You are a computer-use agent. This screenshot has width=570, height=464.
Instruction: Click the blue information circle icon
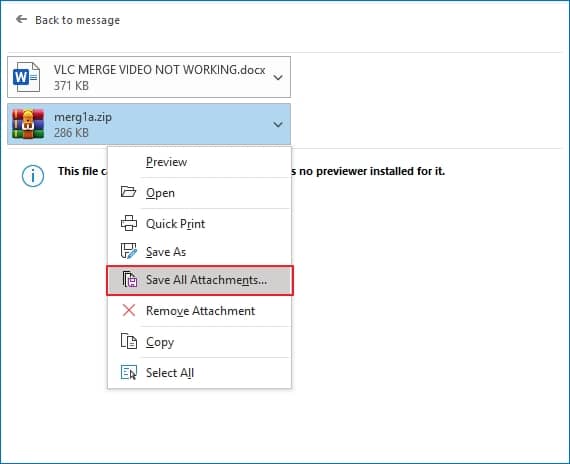(33, 176)
